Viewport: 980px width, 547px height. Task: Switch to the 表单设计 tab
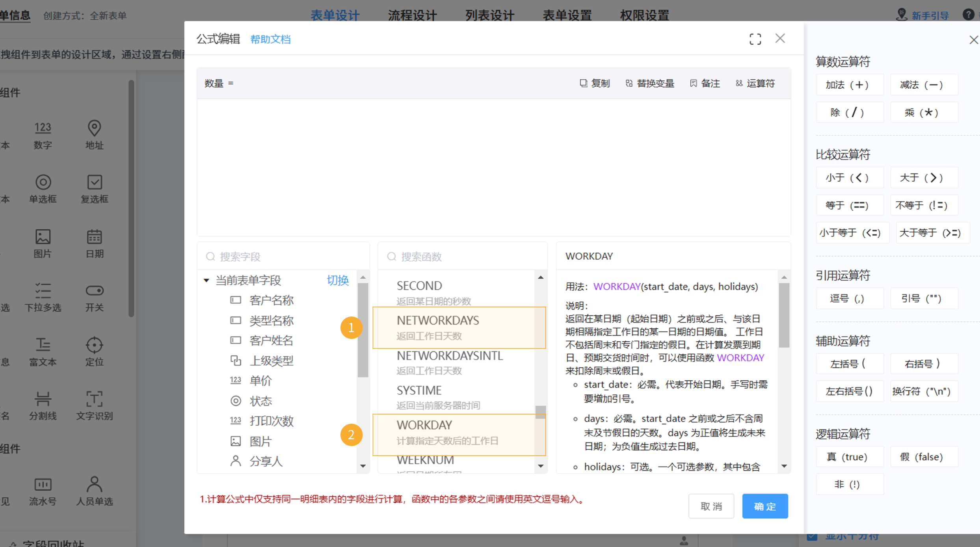(x=335, y=15)
